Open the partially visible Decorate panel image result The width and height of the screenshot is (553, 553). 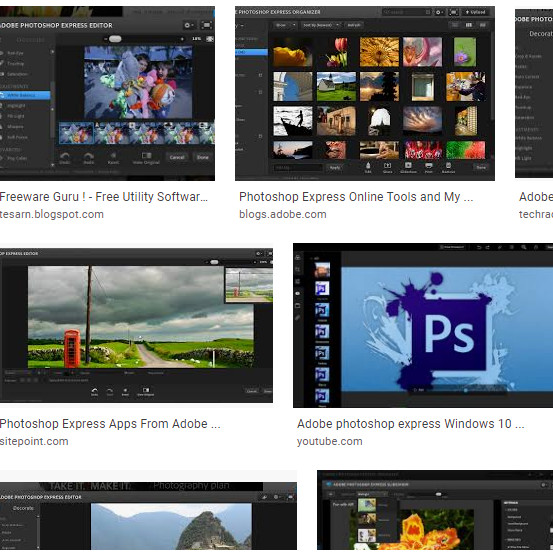click(x=534, y=93)
